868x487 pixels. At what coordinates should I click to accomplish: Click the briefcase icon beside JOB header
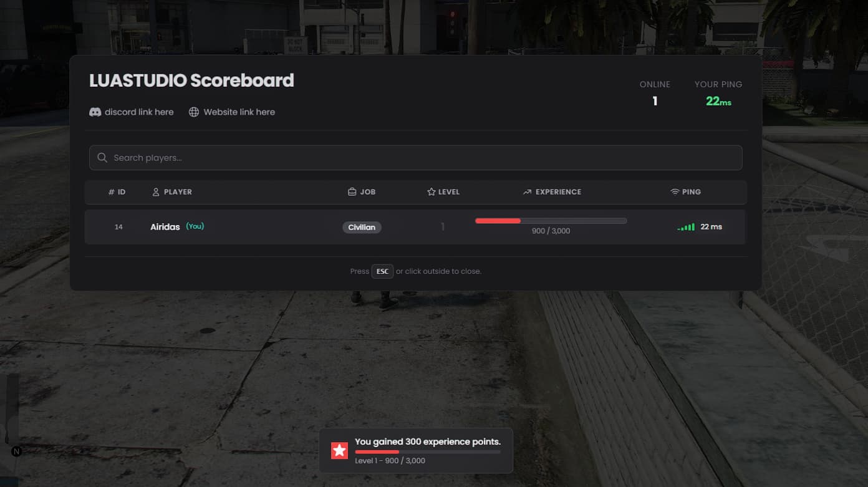coord(352,191)
